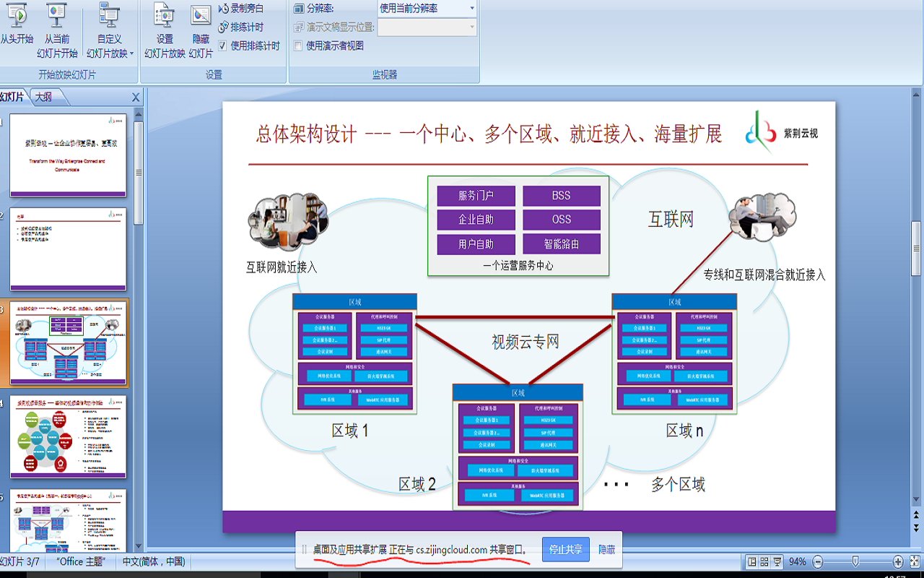Fit slide to current window icon
Image resolution: width=924 pixels, height=578 pixels.
[914, 561]
